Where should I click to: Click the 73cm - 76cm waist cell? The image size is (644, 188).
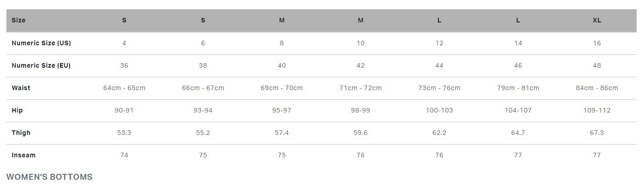pos(439,88)
